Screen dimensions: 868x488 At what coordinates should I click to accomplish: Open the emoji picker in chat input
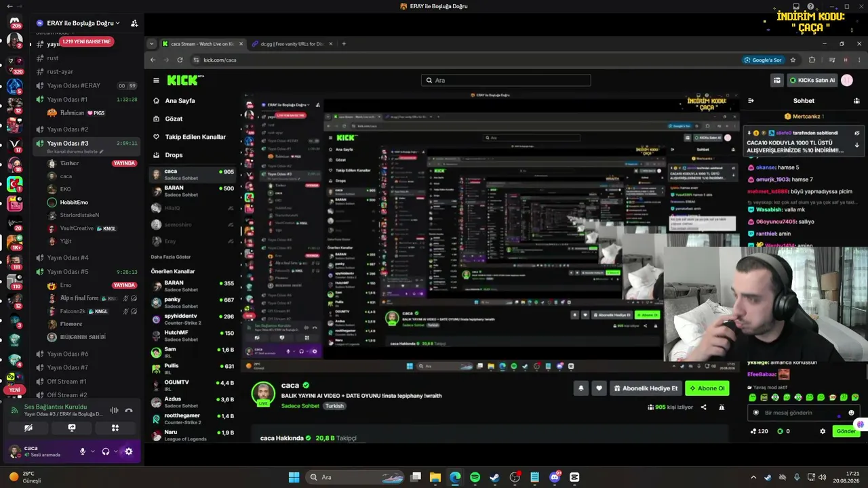(x=852, y=413)
